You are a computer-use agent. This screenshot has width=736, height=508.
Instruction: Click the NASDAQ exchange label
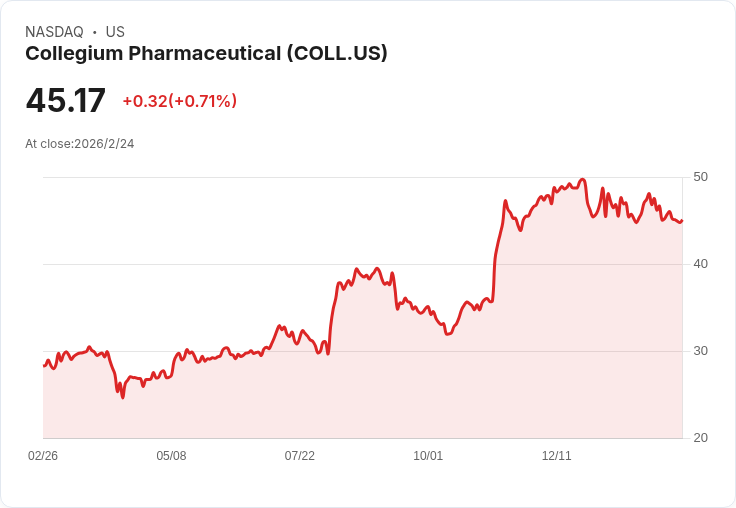(x=54, y=32)
